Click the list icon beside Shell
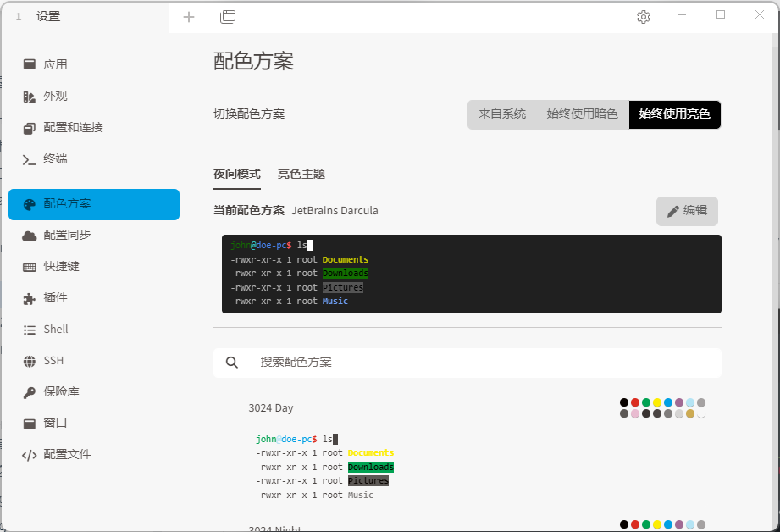Viewport: 780px width, 532px height. click(x=30, y=330)
